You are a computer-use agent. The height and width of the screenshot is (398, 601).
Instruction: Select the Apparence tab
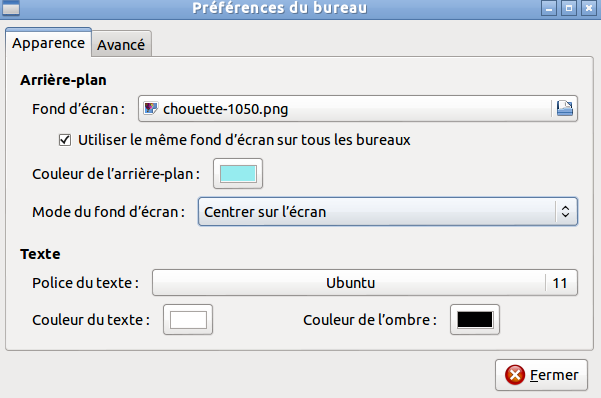pos(48,43)
